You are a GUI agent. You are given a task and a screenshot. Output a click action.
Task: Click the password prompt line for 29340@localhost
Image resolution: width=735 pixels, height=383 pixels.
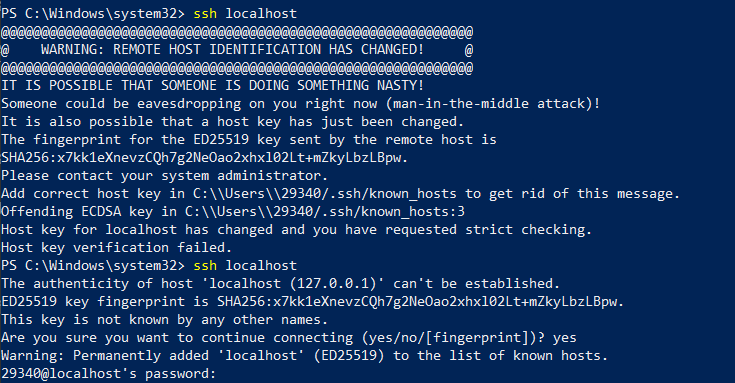click(108, 374)
